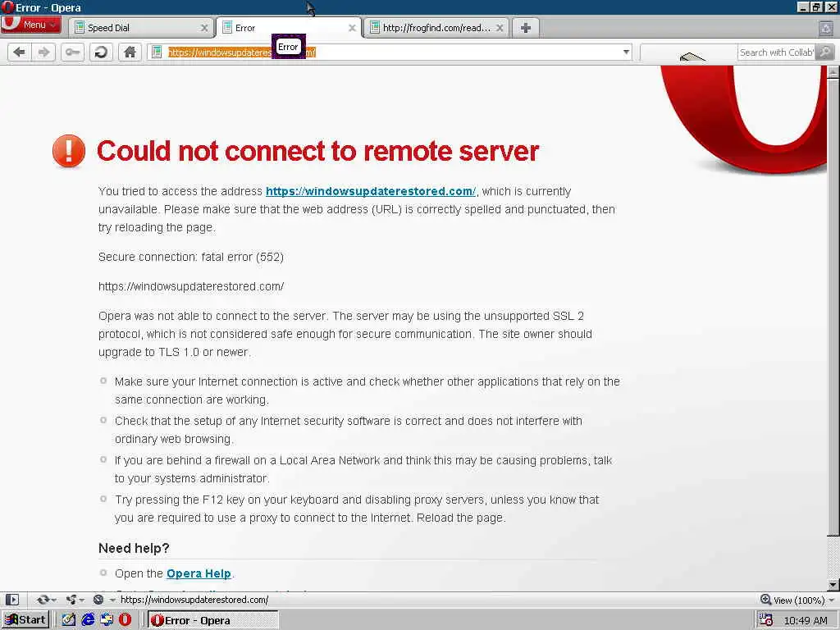Open the Opera Link sync icon
The width and height of the screenshot is (840, 630).
coord(43,600)
